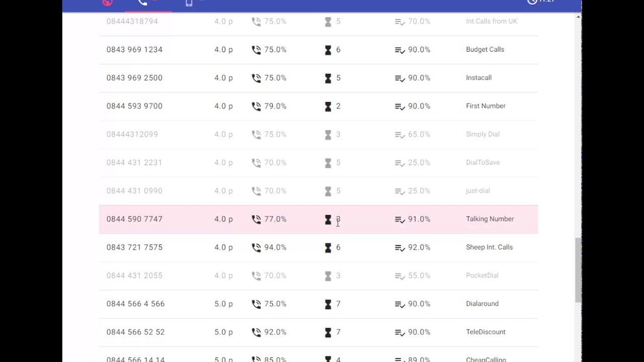Viewport: 644px width, 362px height.
Task: Click checklist icon in First Number row
Action: click(x=400, y=107)
